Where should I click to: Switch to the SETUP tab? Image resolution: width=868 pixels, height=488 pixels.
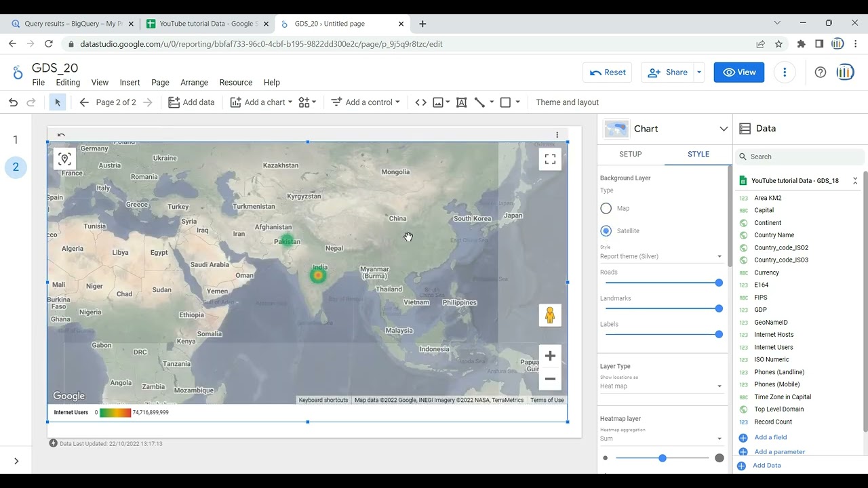[x=631, y=155]
